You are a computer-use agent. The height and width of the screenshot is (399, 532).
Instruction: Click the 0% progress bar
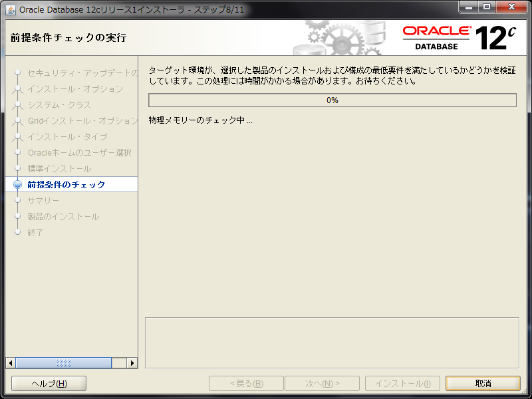332,100
